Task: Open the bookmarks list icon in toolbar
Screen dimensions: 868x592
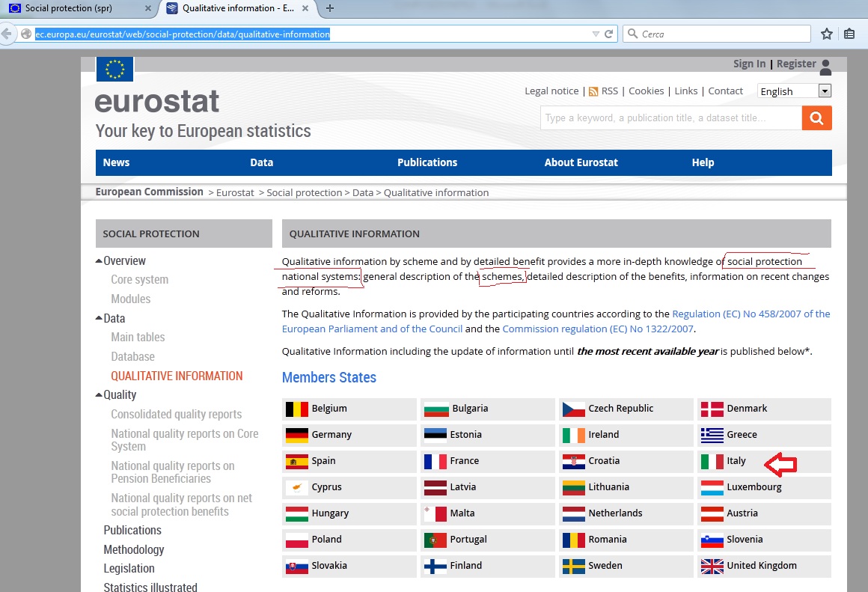Action: tap(849, 34)
